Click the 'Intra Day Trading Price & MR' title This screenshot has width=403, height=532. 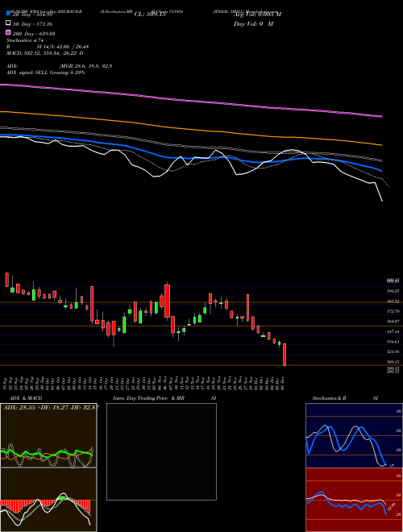[148, 398]
